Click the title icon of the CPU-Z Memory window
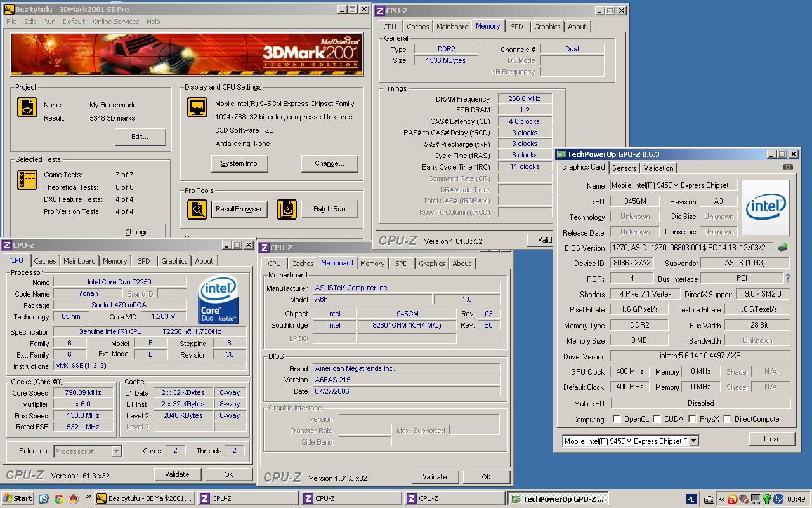Viewport: 812px width, 508px height. [380, 10]
